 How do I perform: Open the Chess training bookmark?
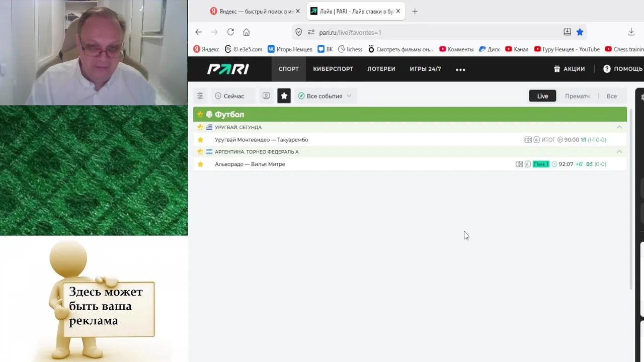point(624,49)
